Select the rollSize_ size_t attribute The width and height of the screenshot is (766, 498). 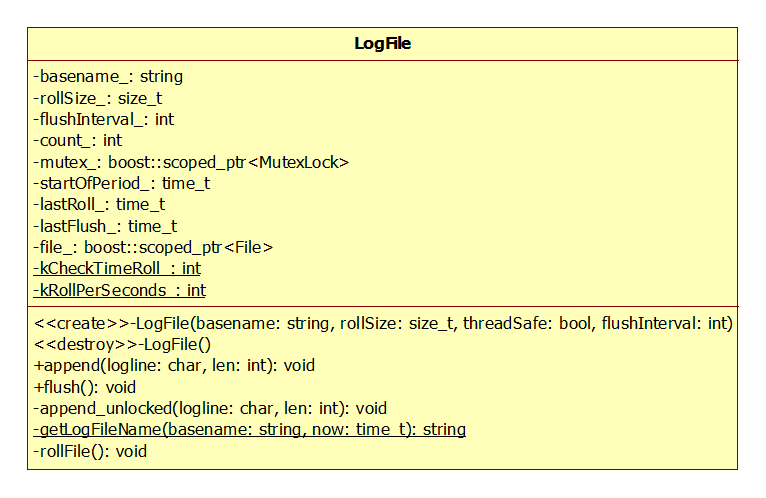97,98
